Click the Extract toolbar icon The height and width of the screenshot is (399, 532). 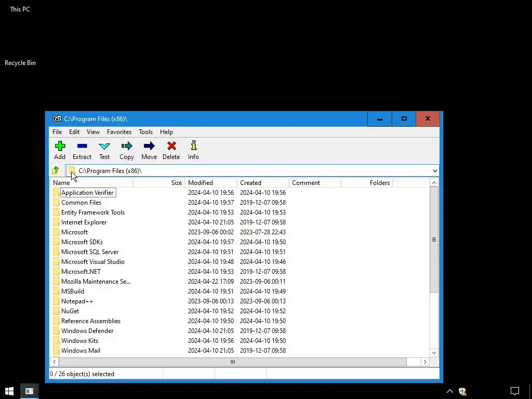pyautogui.click(x=82, y=146)
